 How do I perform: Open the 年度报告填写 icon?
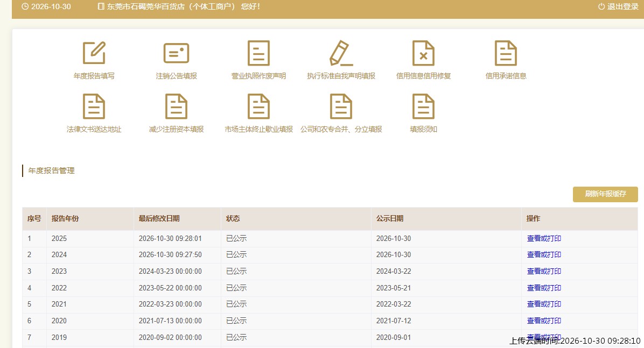[x=94, y=53]
